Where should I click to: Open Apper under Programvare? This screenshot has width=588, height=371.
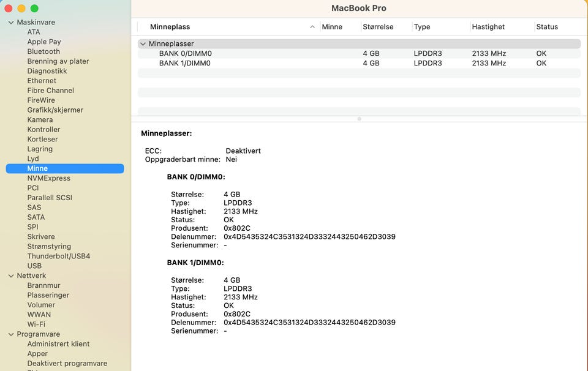pos(37,354)
